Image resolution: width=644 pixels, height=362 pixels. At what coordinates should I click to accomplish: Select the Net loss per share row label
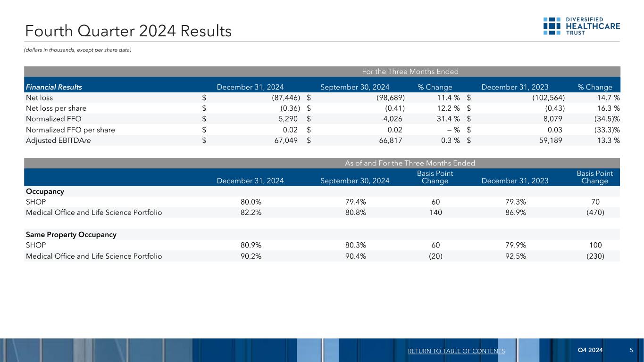(56, 108)
